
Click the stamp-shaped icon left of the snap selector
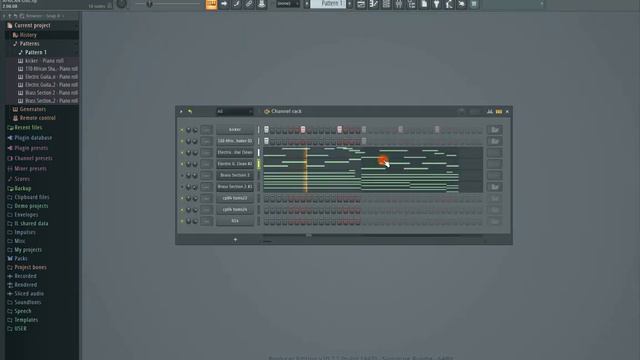pyautogui.click(x=262, y=4)
